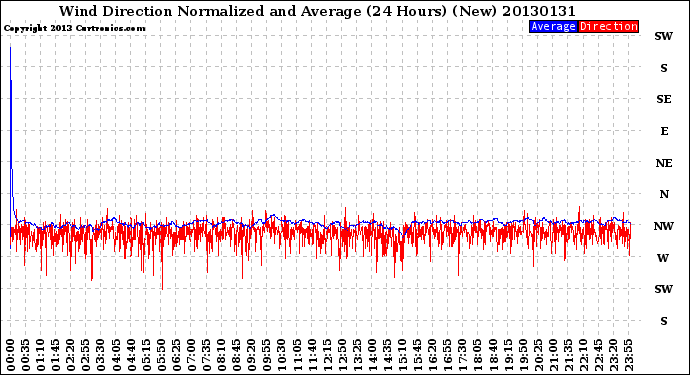Click the 10:30 time axis label
The height and width of the screenshot is (375, 690).
(282, 355)
